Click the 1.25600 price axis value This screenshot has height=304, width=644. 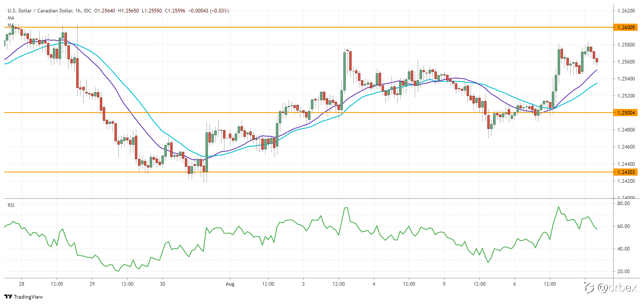coord(626,62)
